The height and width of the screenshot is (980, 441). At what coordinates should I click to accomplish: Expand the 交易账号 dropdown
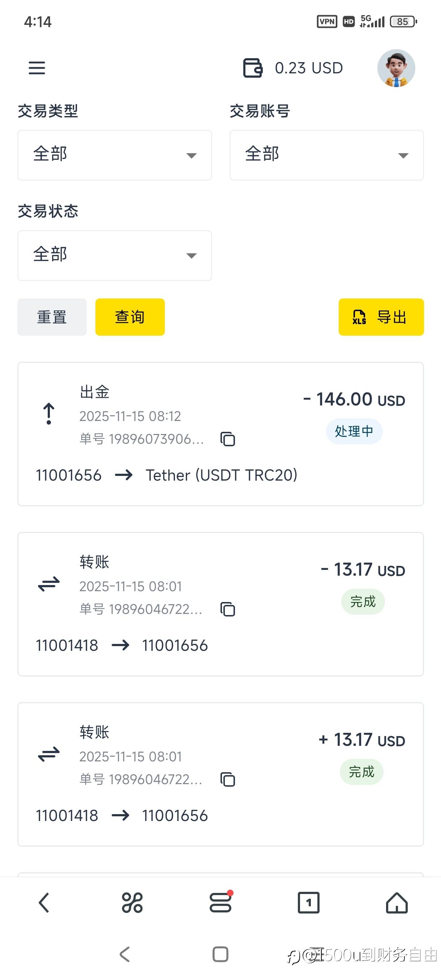click(x=326, y=155)
